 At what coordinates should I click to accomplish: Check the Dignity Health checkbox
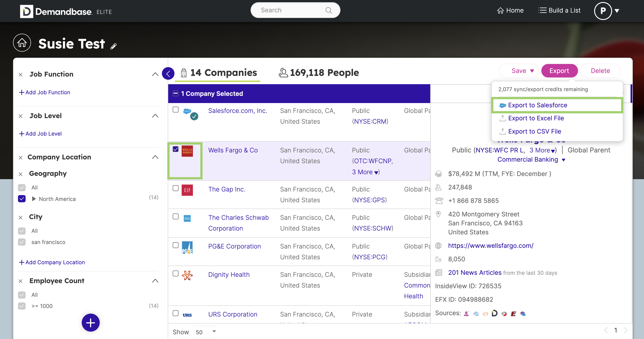coord(176,273)
